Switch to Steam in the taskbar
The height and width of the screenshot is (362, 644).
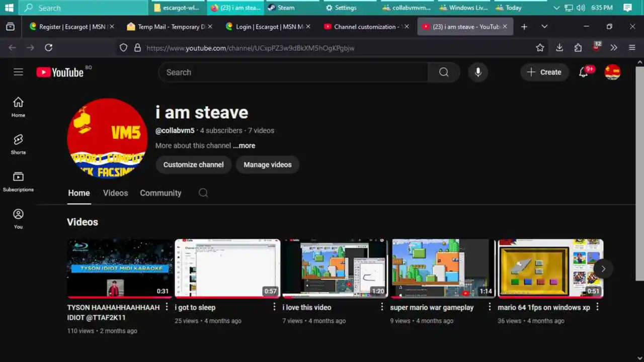click(292, 8)
